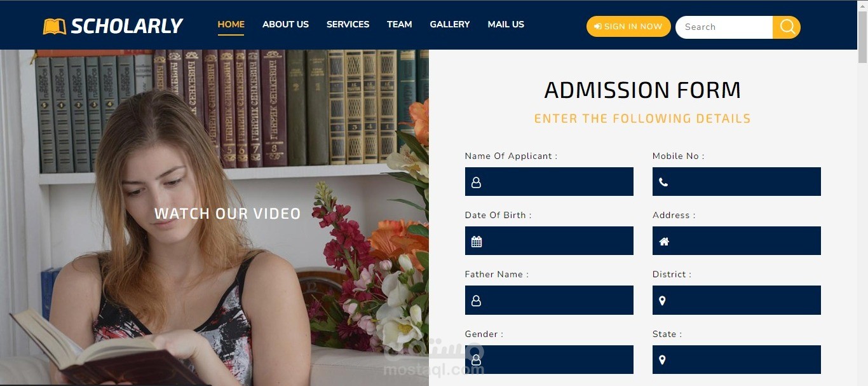Select the Date Of Birth input
This screenshot has height=386, width=868.
click(x=549, y=241)
